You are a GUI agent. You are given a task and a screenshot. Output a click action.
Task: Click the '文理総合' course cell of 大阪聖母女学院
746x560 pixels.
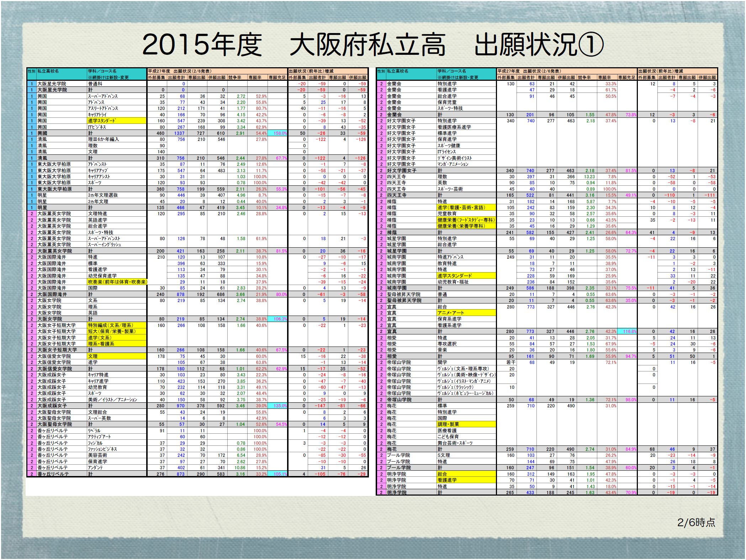(117, 412)
